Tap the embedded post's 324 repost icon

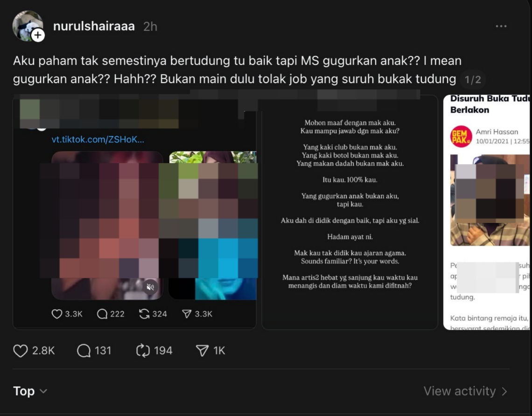coord(144,314)
